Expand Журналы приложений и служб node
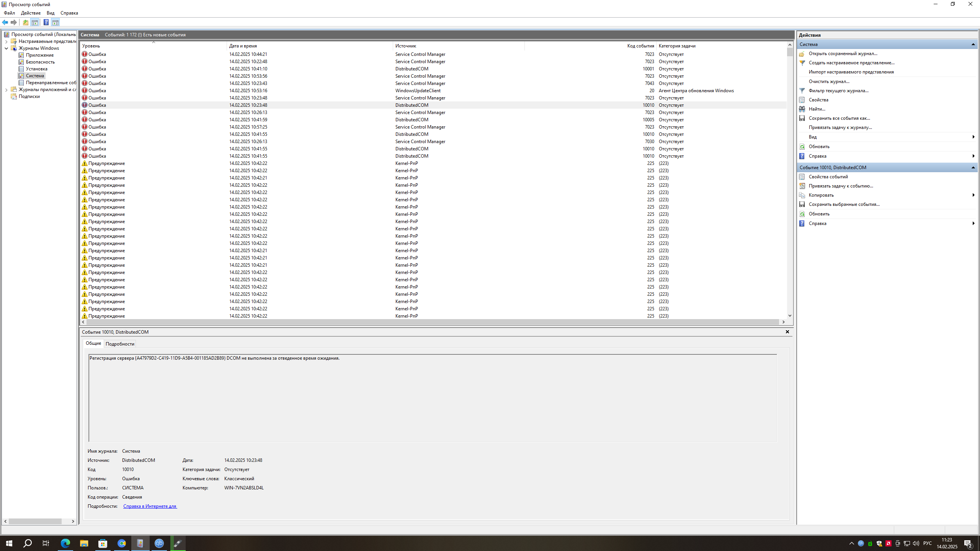The image size is (980, 551). [x=7, y=90]
